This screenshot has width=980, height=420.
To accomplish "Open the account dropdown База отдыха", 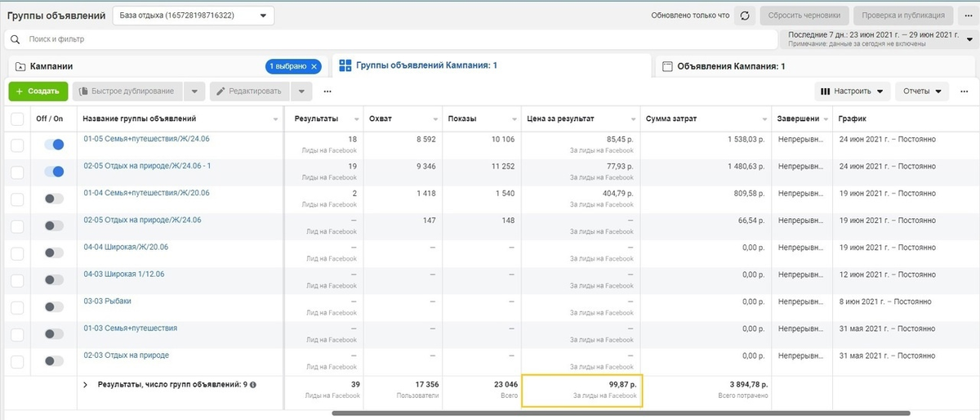I will point(192,16).
